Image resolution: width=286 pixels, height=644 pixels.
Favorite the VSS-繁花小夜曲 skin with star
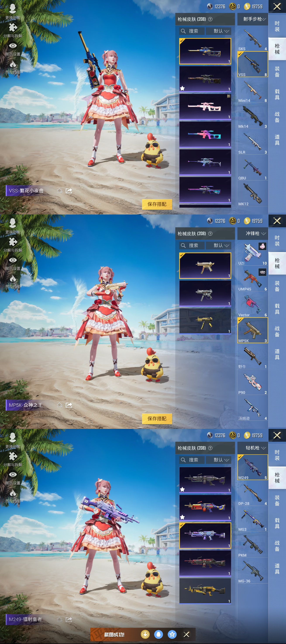(x=59, y=191)
